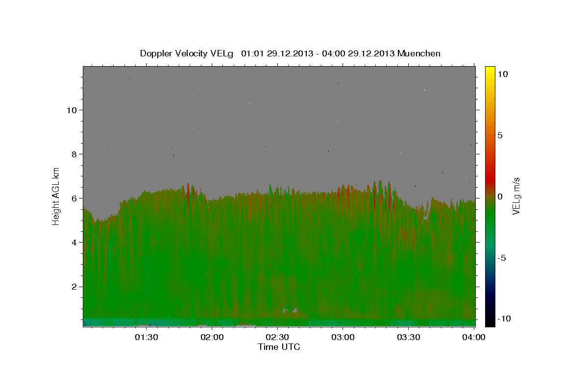
Task: Click the colorbar tick label 10
Action: (503, 74)
